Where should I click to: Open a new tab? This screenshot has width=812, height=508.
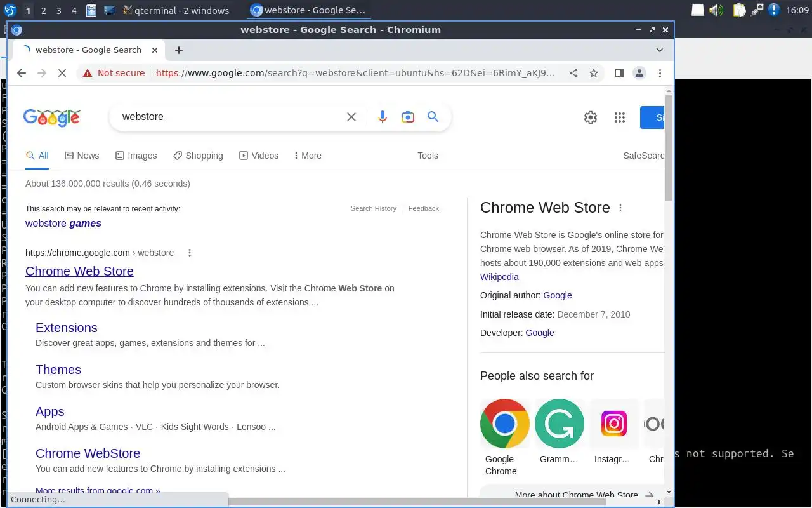click(179, 50)
